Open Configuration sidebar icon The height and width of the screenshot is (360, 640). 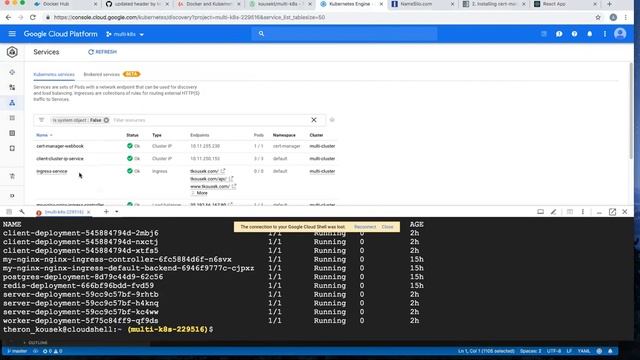pos(12,133)
